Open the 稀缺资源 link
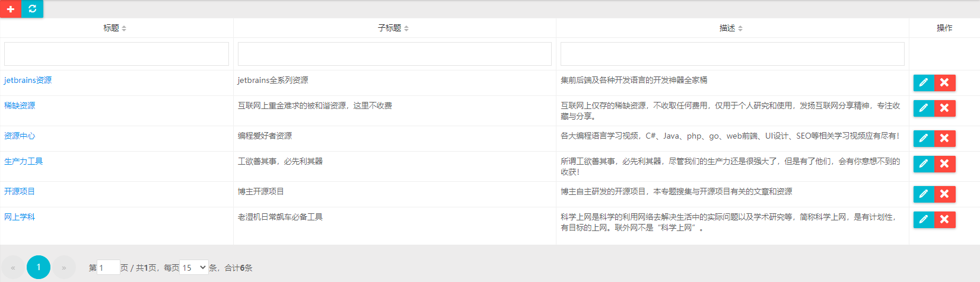Viewport: 980px width, 282px height. 20,105
